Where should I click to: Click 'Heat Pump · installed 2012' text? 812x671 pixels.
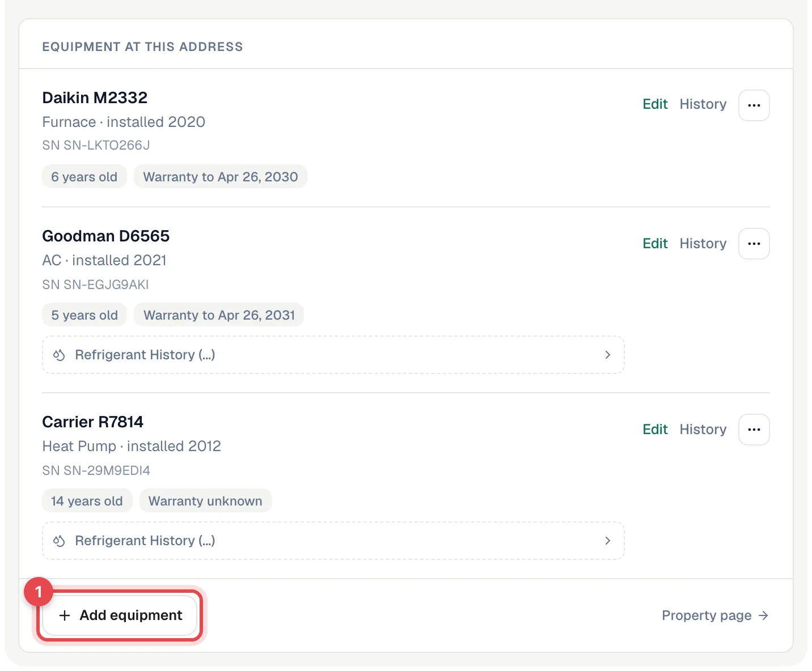[132, 446]
